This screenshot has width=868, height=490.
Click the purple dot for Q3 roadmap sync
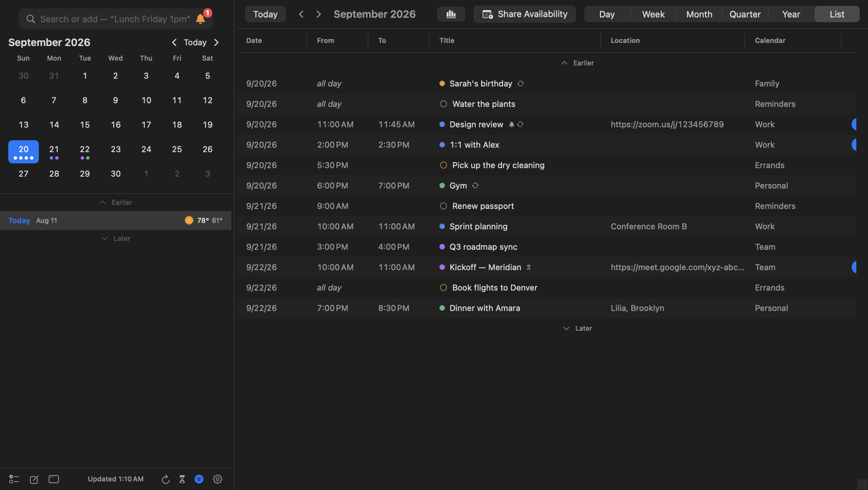click(442, 247)
